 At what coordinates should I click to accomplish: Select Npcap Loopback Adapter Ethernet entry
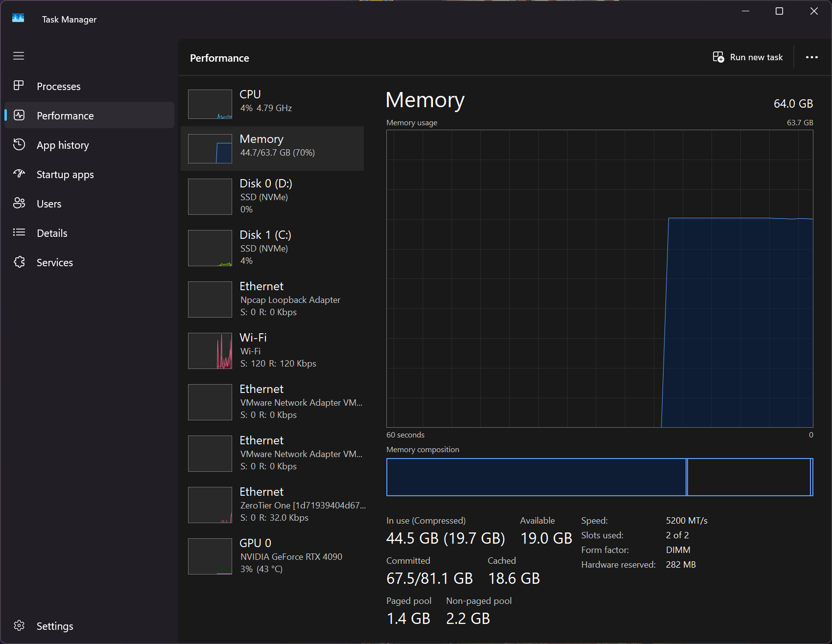(x=272, y=299)
